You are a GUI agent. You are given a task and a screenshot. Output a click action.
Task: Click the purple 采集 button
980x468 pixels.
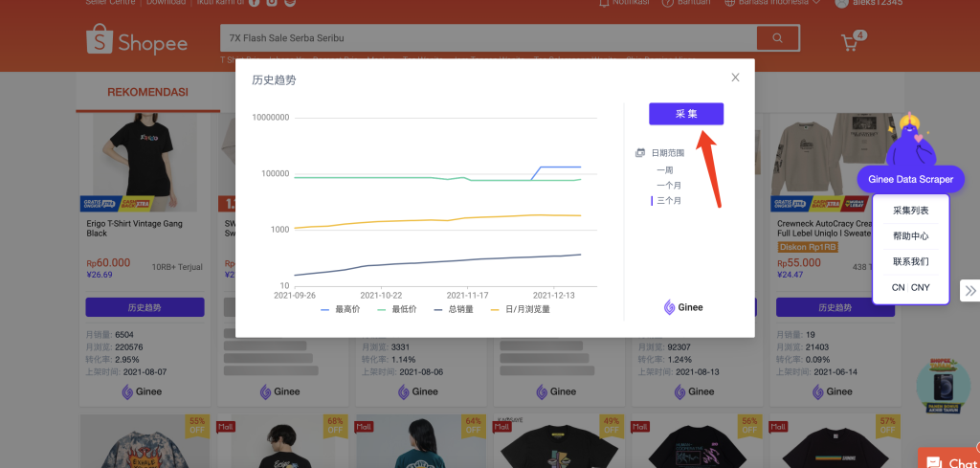(686, 114)
